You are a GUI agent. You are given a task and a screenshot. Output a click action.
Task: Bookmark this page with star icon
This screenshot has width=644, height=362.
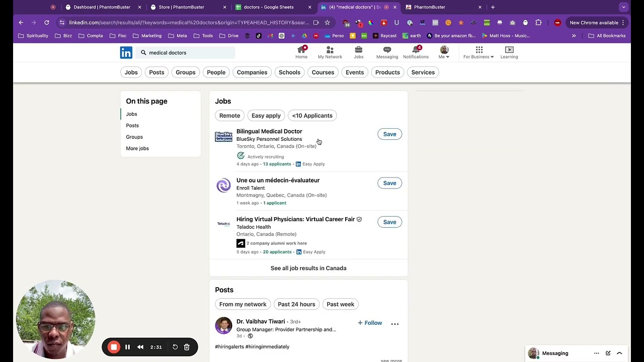[327, 23]
